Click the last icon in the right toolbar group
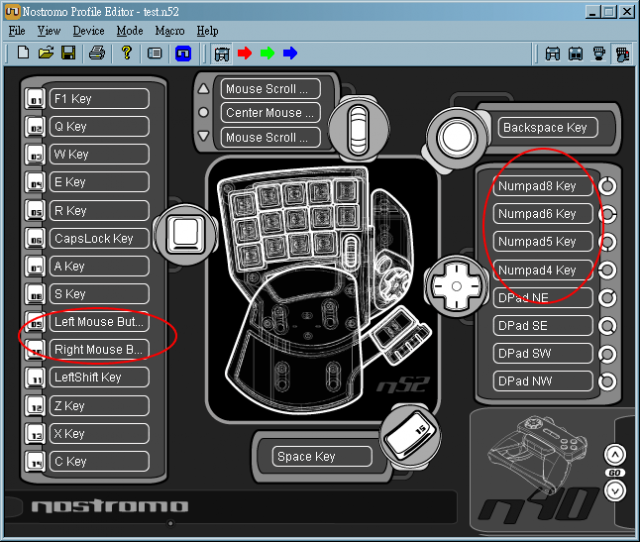The image size is (640, 542). point(622,54)
